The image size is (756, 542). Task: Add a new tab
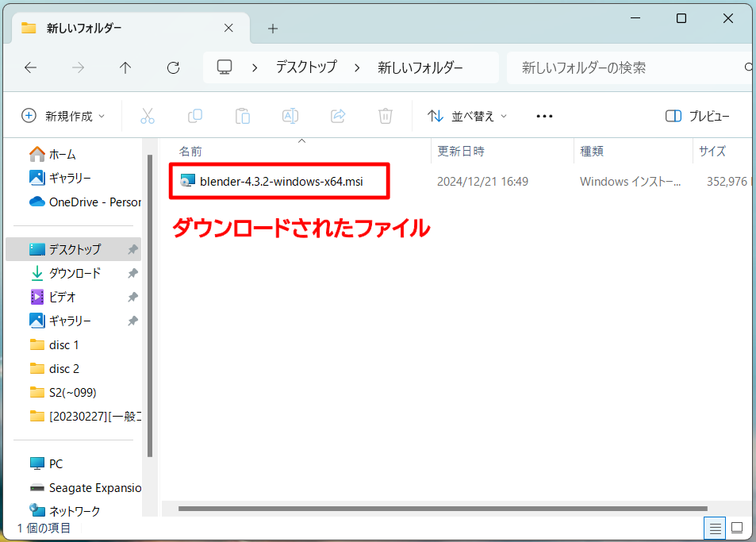click(x=273, y=29)
